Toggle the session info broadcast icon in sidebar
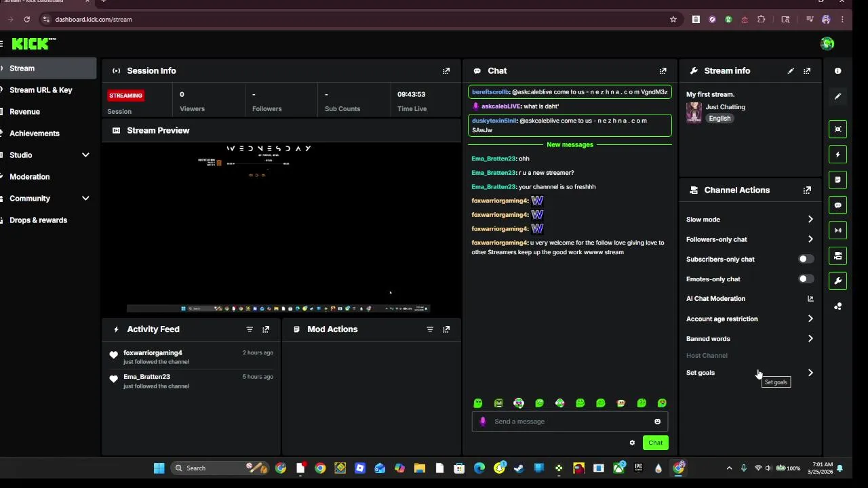 [838, 230]
